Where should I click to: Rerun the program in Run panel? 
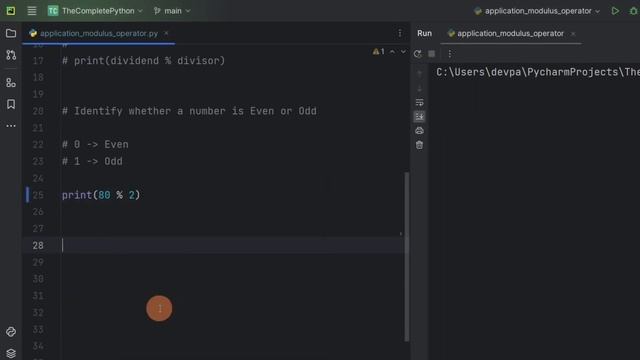pos(418,54)
